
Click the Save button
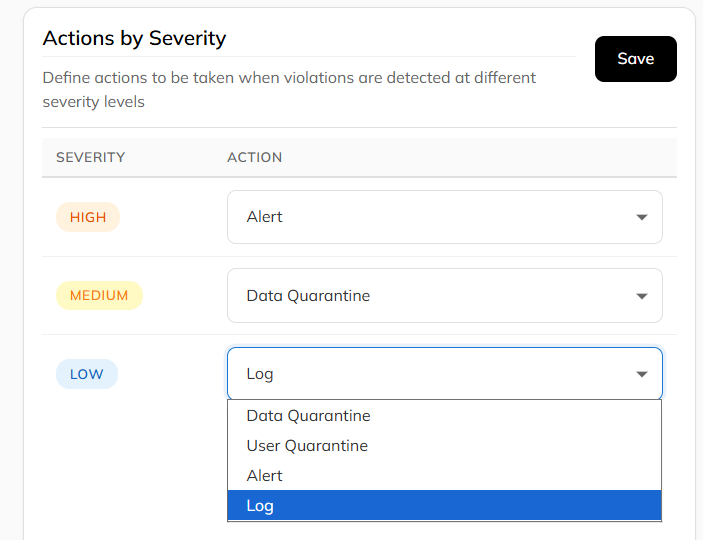(x=635, y=59)
